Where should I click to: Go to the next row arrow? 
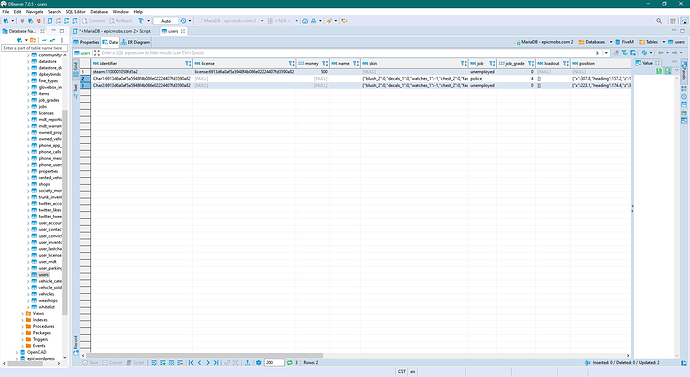point(208,362)
